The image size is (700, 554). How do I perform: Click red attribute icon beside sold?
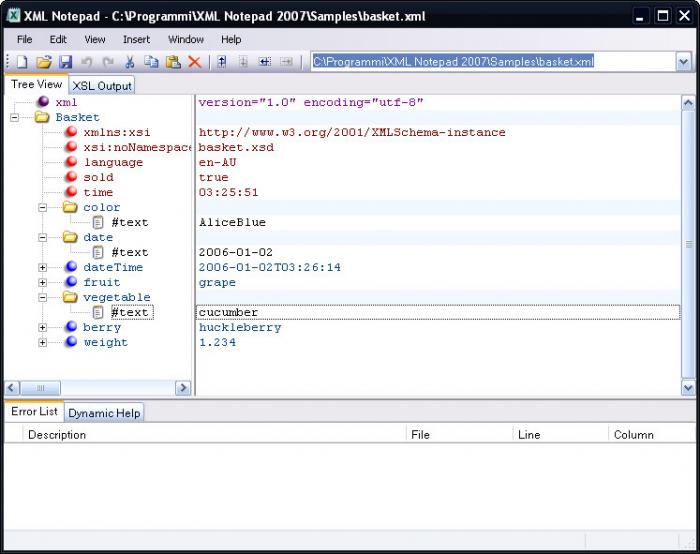(71, 177)
